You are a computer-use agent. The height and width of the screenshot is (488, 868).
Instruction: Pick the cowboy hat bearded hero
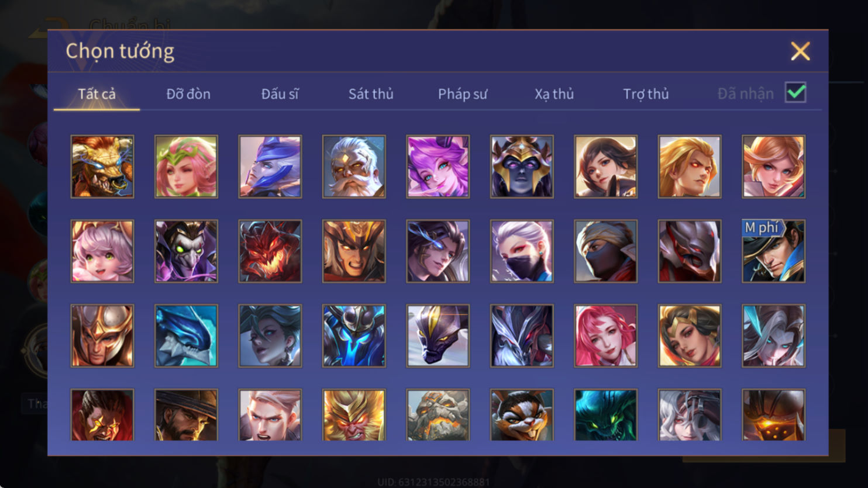coord(186,415)
